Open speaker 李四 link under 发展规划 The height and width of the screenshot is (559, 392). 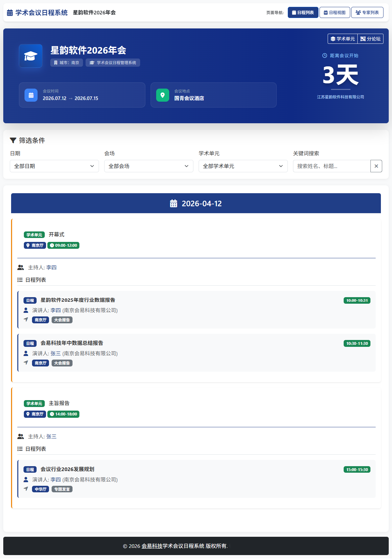pyautogui.click(x=56, y=480)
